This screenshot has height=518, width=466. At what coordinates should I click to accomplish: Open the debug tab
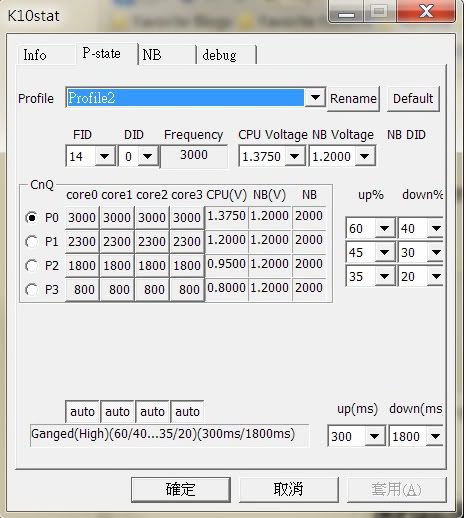[226, 55]
